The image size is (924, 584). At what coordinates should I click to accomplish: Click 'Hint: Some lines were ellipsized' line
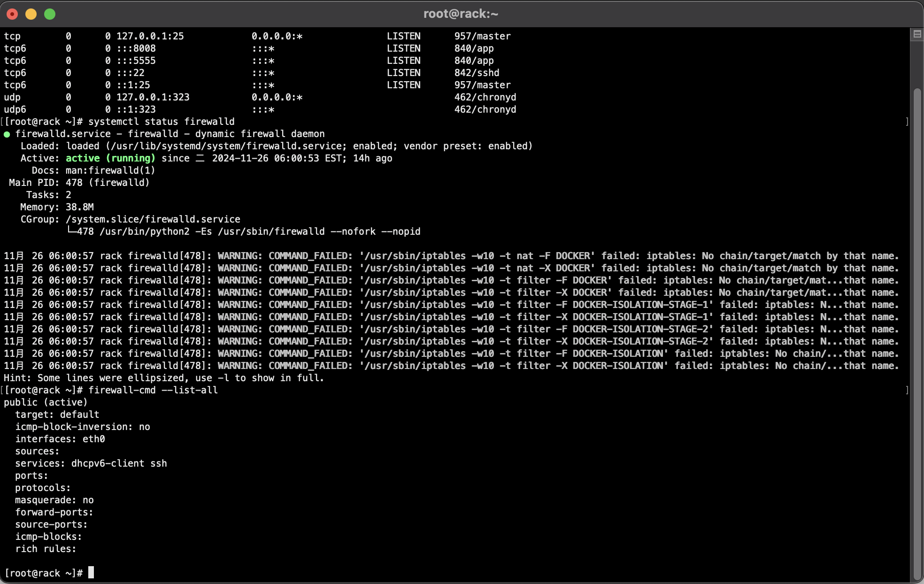click(x=164, y=378)
